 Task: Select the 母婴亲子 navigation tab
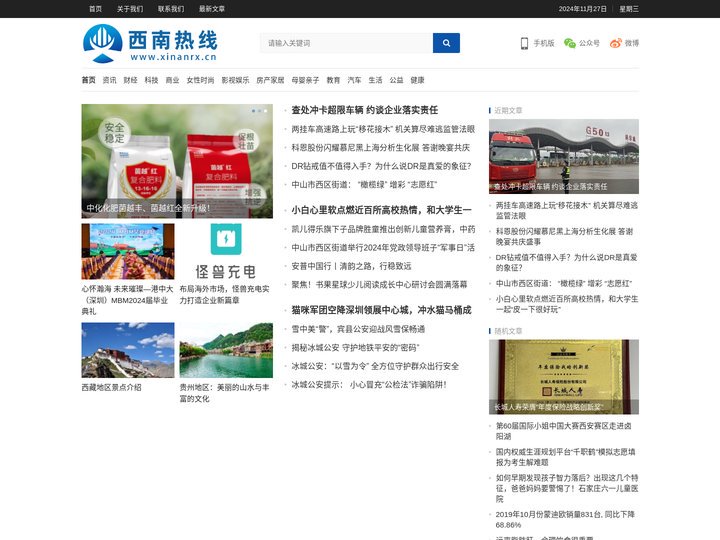(x=305, y=80)
